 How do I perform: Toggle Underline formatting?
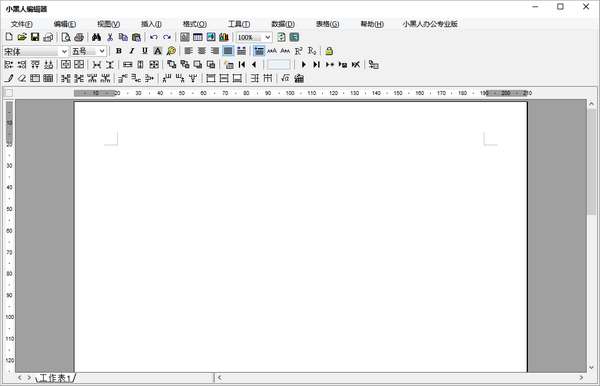click(145, 51)
